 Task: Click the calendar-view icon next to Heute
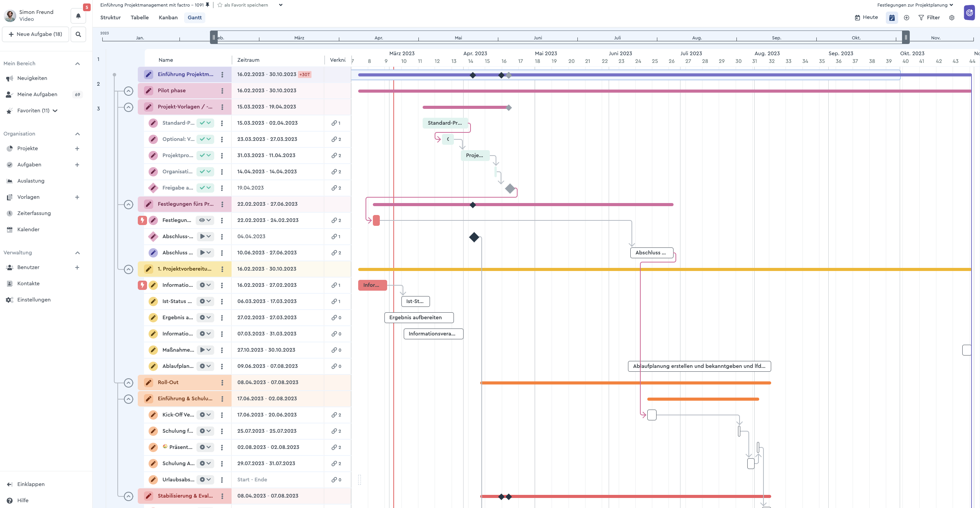(892, 18)
